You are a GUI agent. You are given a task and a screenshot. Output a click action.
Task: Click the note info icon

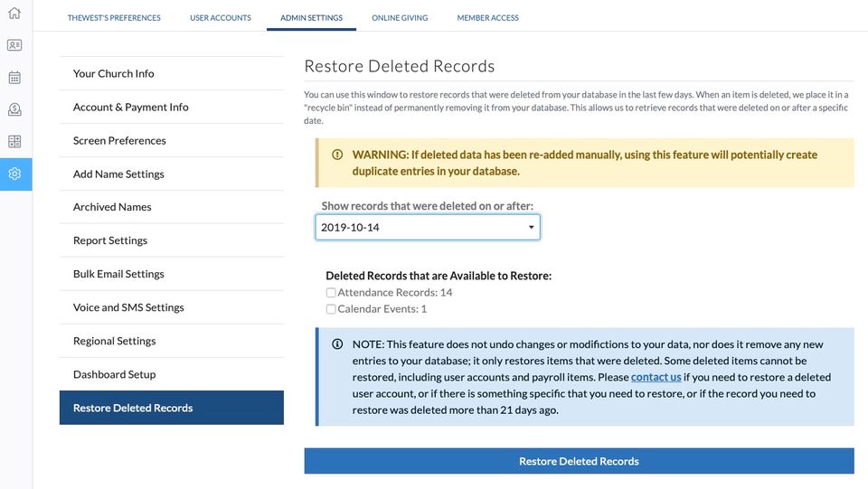click(337, 344)
